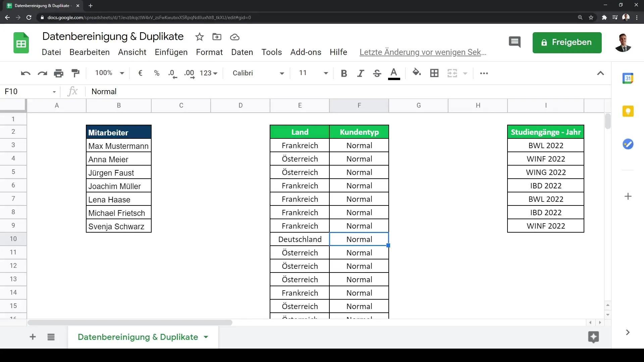The width and height of the screenshot is (644, 362).
Task: Click the paint format icon
Action: tap(75, 73)
